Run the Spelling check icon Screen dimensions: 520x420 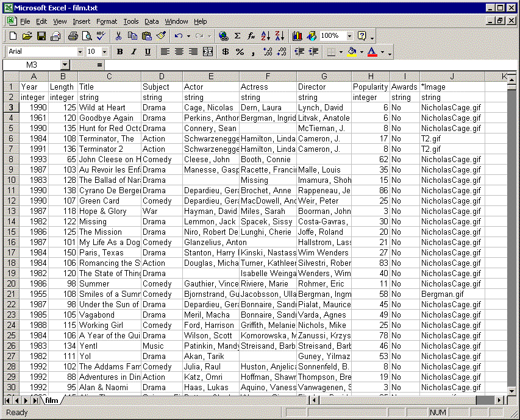101,36
